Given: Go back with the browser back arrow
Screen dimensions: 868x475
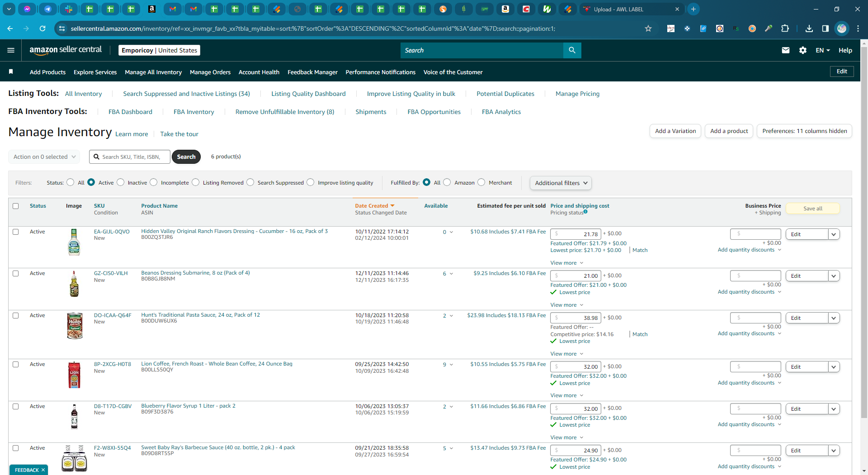Looking at the screenshot, I should pyautogui.click(x=10, y=28).
